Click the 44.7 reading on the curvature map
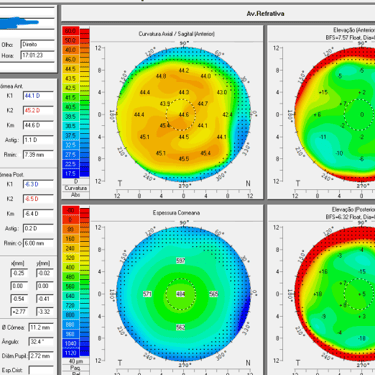This screenshot has width=375, height=375. tap(203, 104)
